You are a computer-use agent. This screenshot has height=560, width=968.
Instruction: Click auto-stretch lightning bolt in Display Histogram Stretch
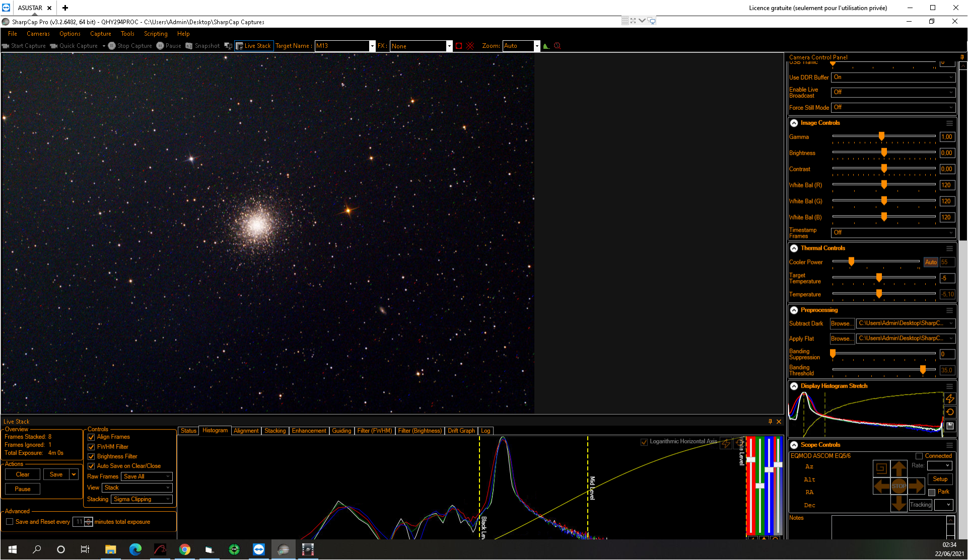click(x=950, y=399)
